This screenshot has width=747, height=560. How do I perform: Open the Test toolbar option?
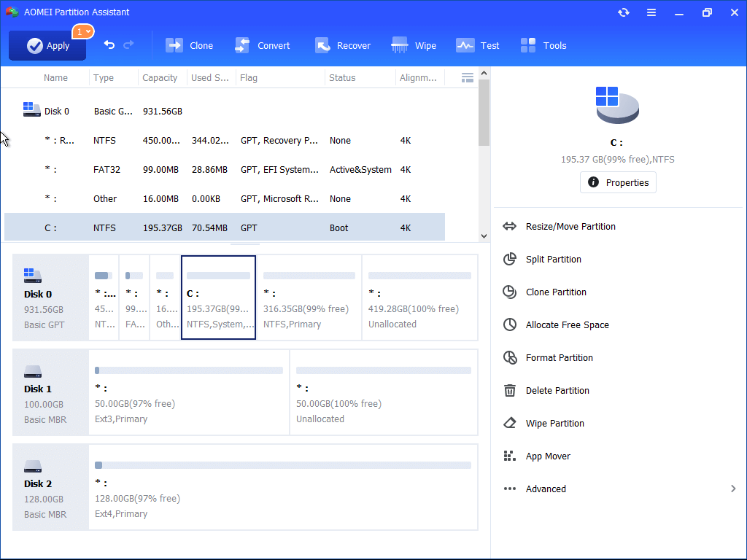tap(478, 46)
